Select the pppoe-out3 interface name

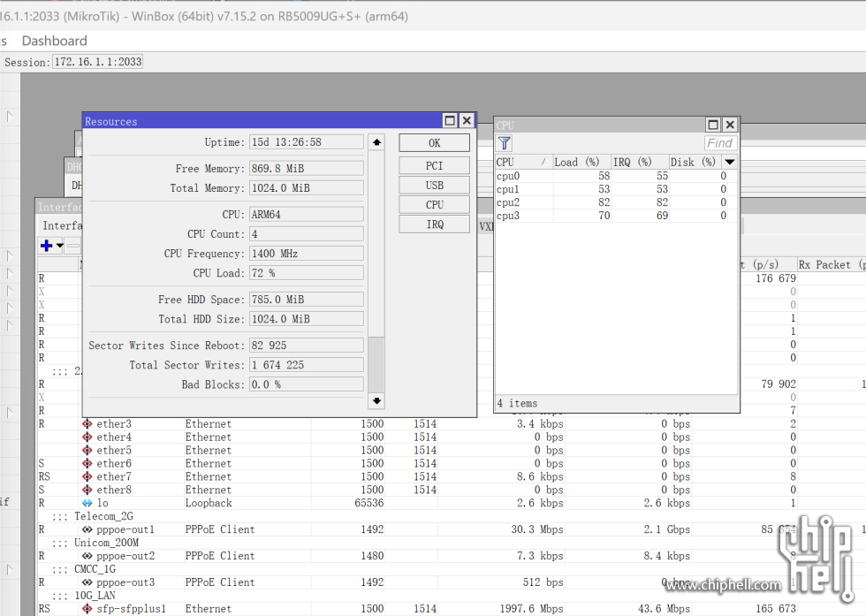(125, 582)
